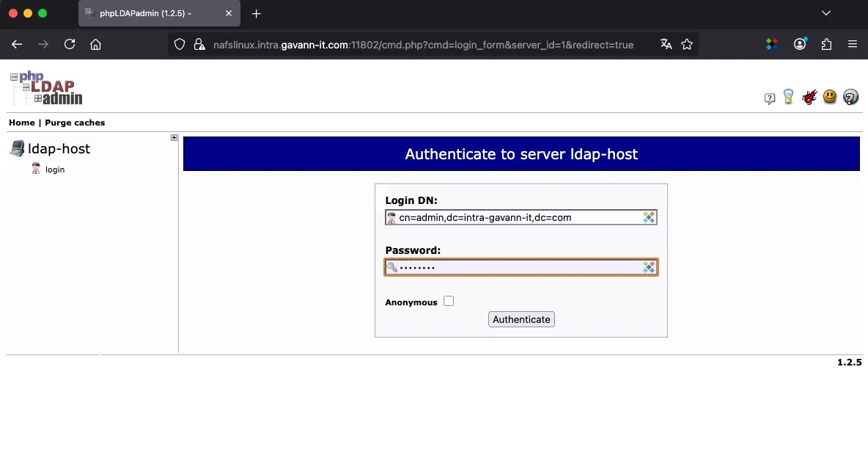Screen dimensions: 868x466
Task: Click the light bulb hint icon
Action: pyautogui.click(x=788, y=97)
